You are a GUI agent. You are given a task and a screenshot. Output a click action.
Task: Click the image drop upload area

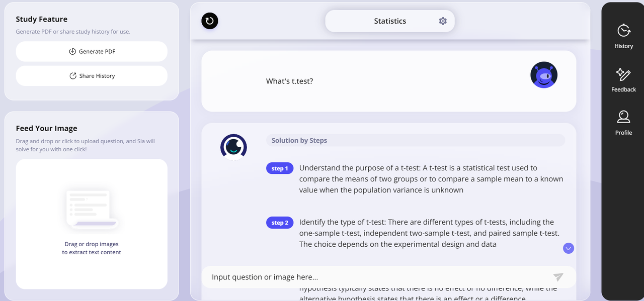point(92,224)
